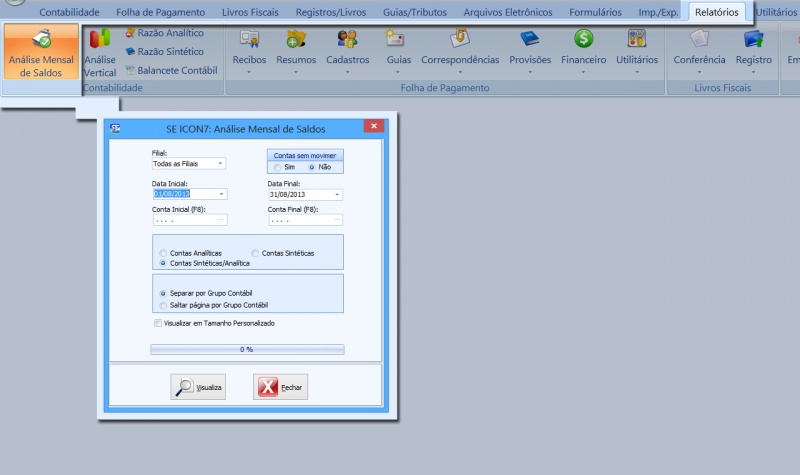Click the Fechar button

pyautogui.click(x=280, y=387)
